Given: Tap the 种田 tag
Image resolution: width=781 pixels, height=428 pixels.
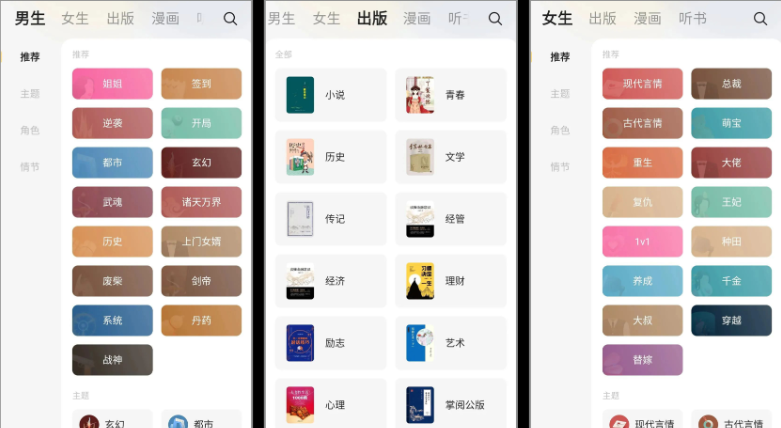Looking at the screenshot, I should pyautogui.click(x=731, y=241).
